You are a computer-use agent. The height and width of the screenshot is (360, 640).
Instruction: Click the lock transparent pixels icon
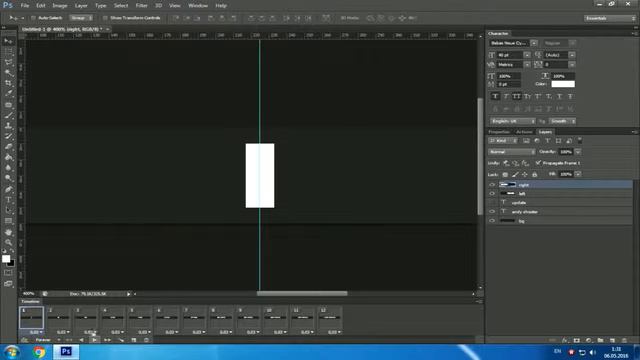coord(505,174)
